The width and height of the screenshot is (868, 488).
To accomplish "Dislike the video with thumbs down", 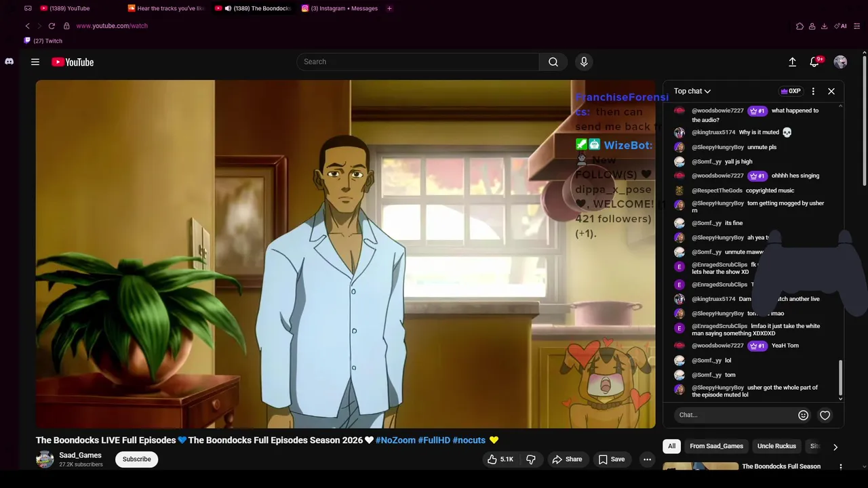I will point(531,460).
